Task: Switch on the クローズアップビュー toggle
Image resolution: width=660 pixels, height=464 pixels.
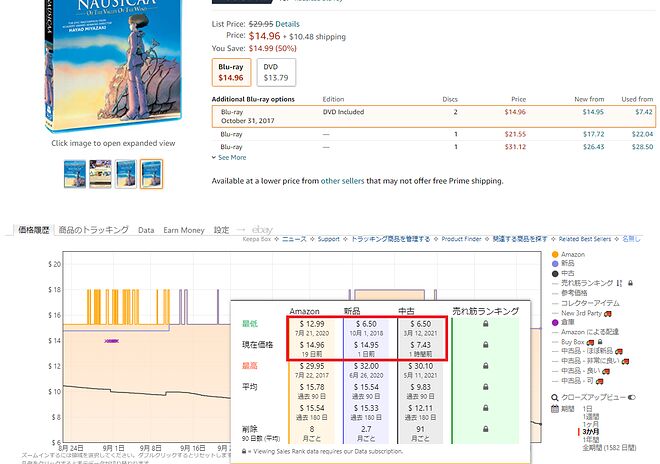Action: click(x=631, y=397)
